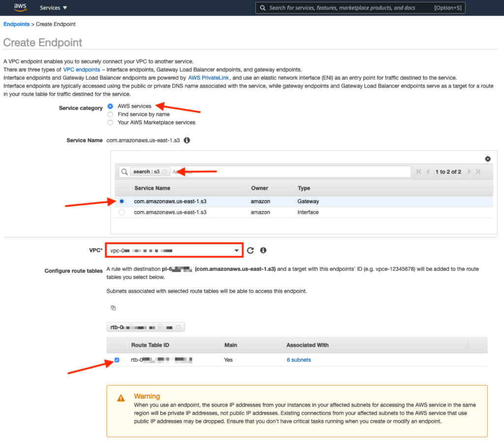This screenshot has width=504, height=448.
Task: Click the 'Interface' type cell
Action: pyautogui.click(x=308, y=212)
